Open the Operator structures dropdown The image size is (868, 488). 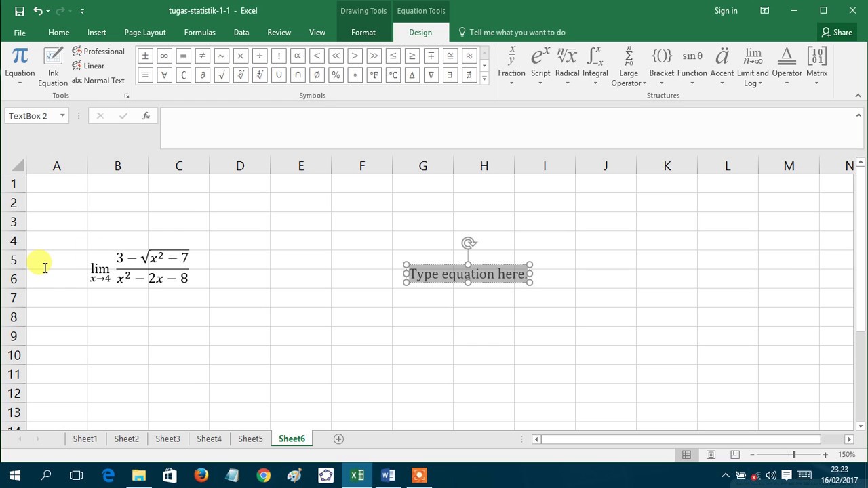click(787, 67)
